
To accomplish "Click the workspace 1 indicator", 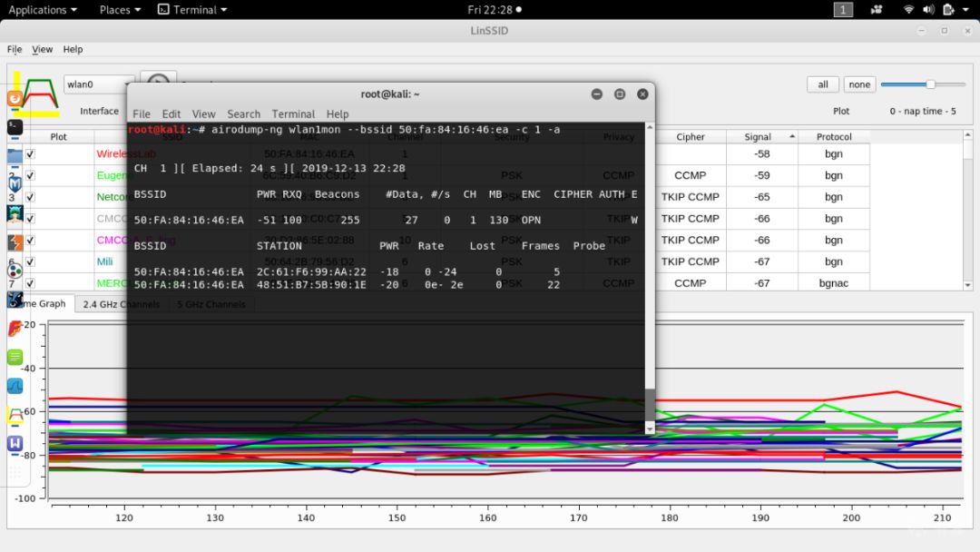I will pyautogui.click(x=843, y=10).
